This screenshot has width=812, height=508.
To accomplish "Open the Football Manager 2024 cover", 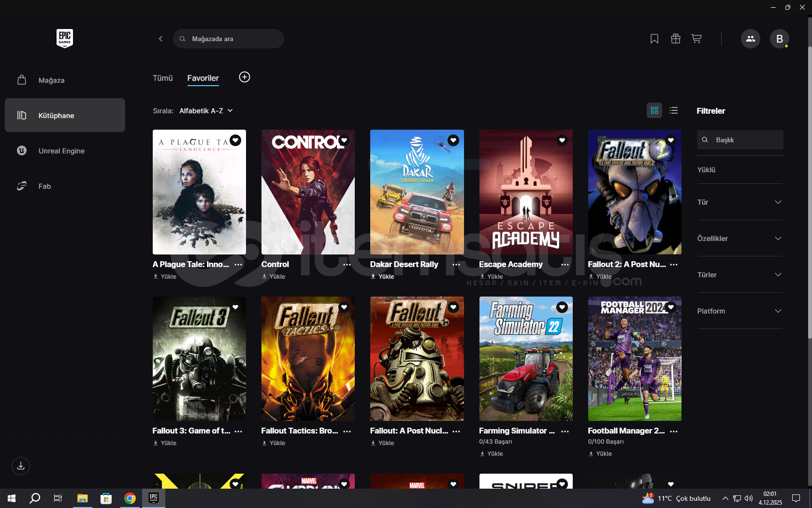I will click(635, 359).
